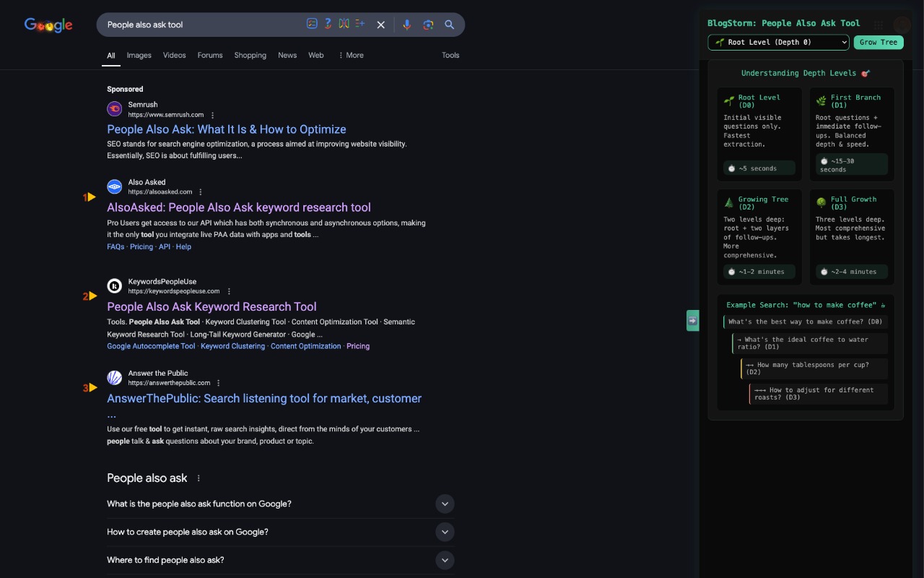The width and height of the screenshot is (924, 578).
Task: Open the Google Autocomplete Tool sitelink
Action: pos(151,346)
